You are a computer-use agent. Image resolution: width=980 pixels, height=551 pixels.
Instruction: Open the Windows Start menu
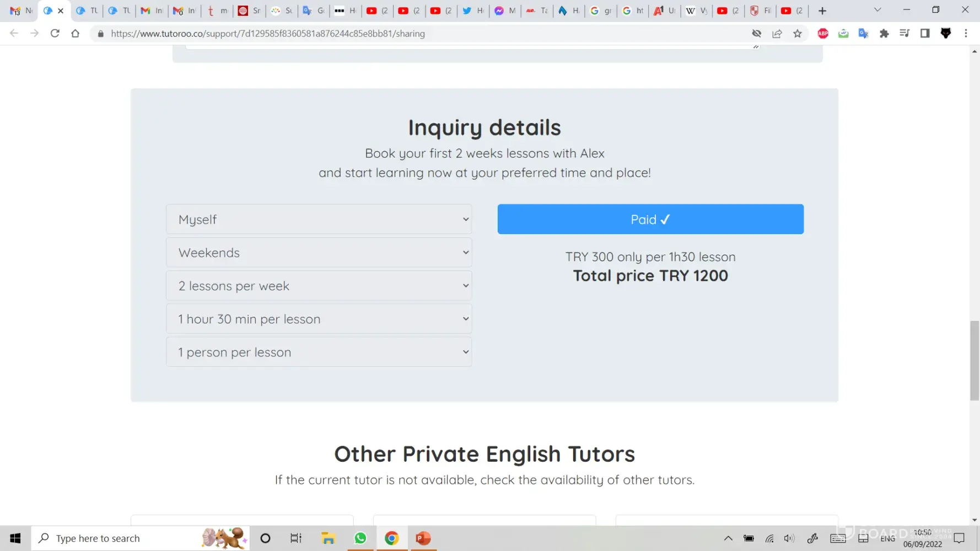click(x=15, y=538)
